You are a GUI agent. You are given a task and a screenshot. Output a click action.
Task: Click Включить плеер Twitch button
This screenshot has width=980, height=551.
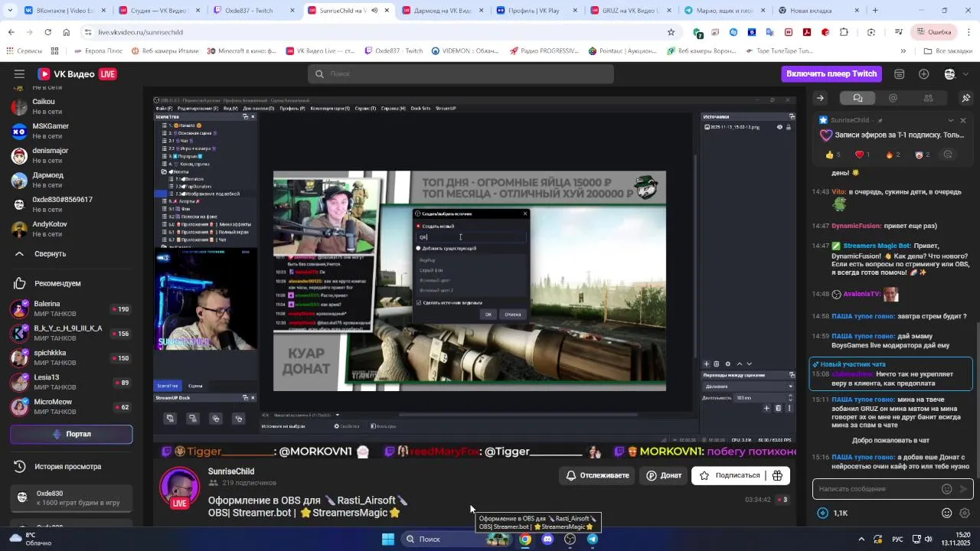point(831,73)
